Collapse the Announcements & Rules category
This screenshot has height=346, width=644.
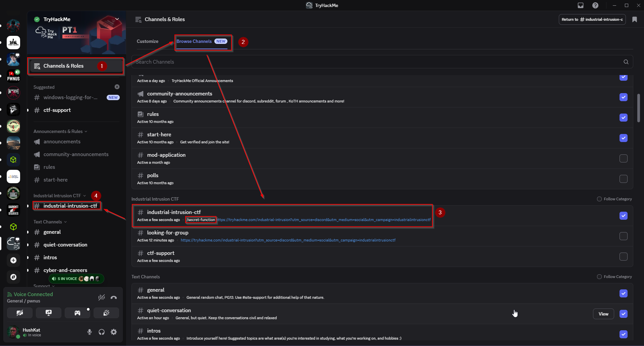tap(60, 131)
